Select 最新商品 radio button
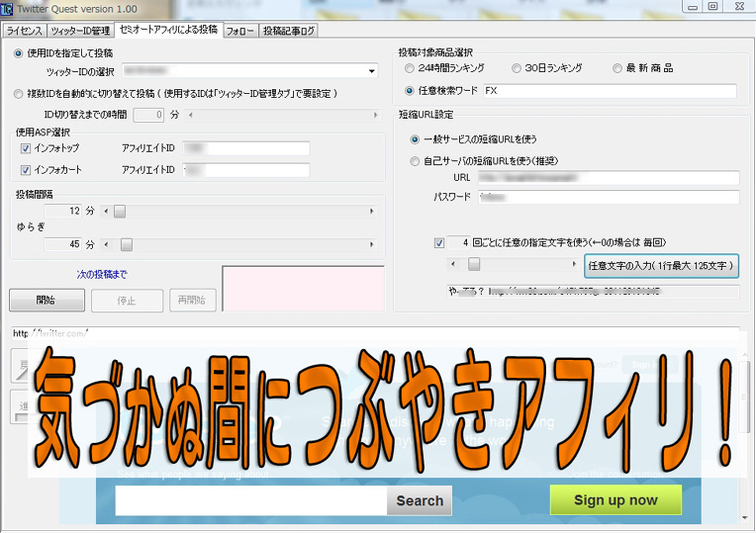This screenshot has width=756, height=533. click(x=617, y=68)
